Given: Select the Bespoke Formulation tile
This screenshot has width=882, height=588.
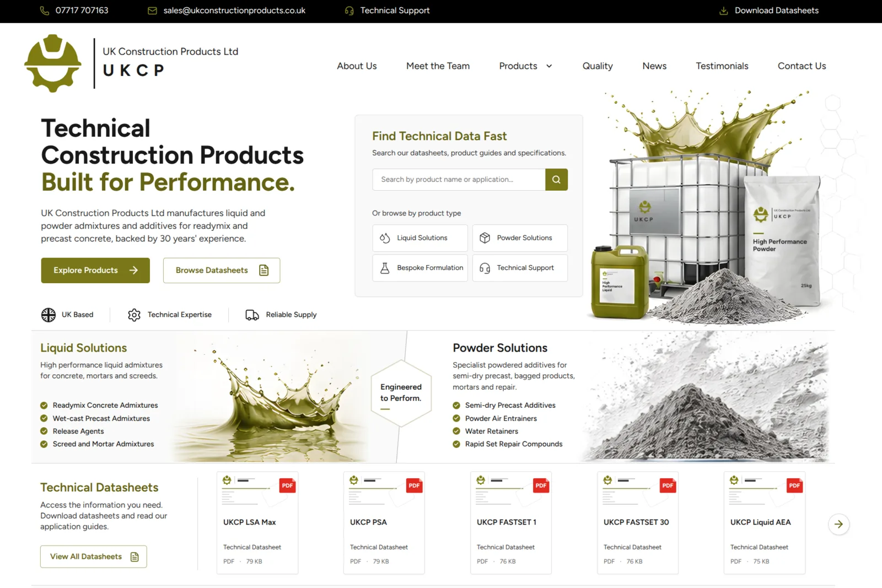Looking at the screenshot, I should tap(420, 268).
